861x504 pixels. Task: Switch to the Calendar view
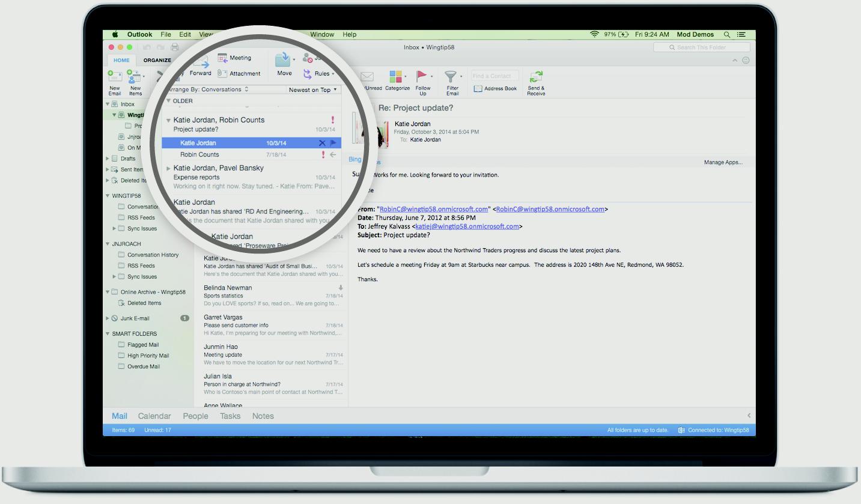pyautogui.click(x=154, y=416)
